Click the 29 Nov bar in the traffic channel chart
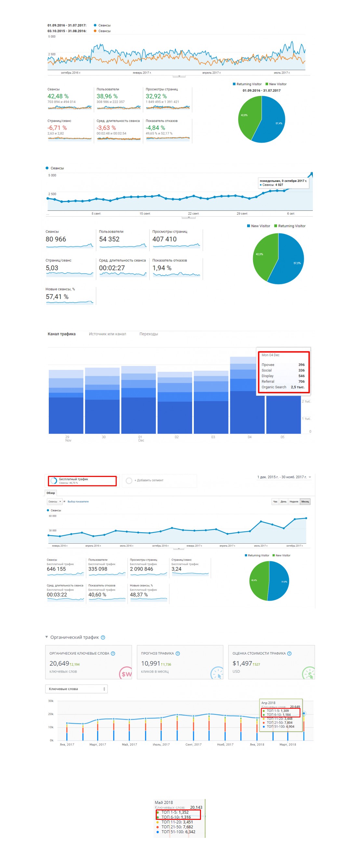This screenshot has width=359, height=868. point(66,402)
